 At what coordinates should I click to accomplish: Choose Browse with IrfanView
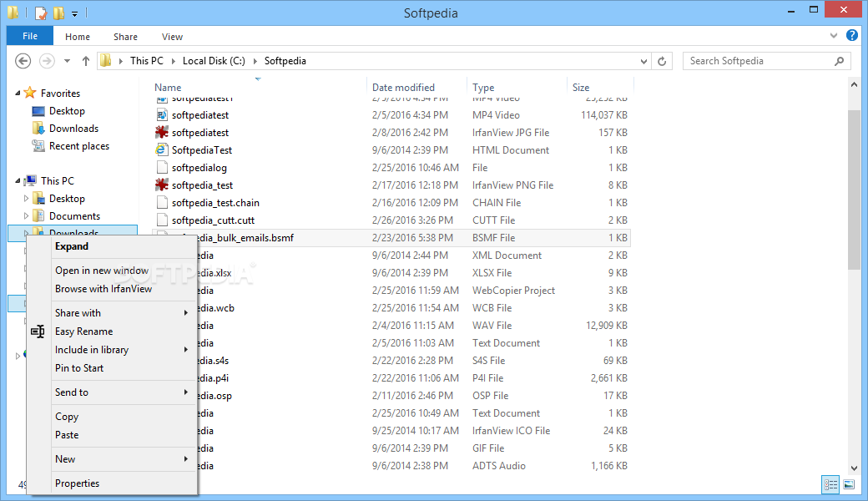(x=113, y=289)
